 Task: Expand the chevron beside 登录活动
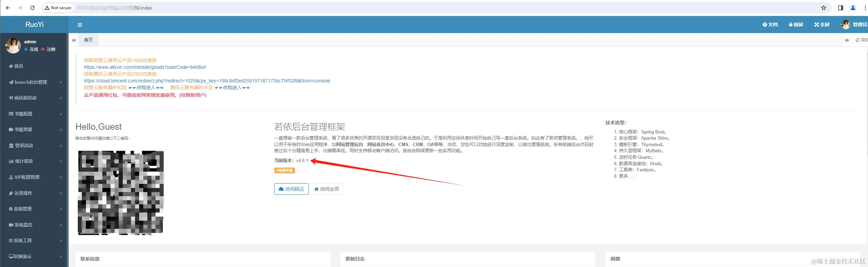[61, 146]
